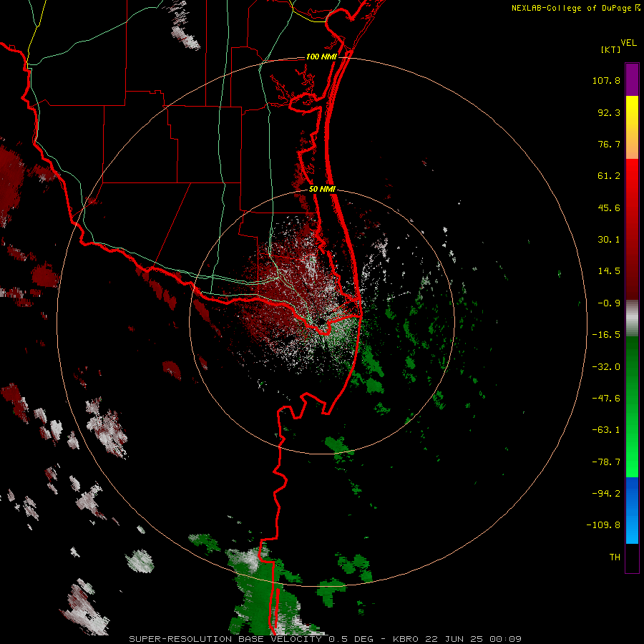This screenshot has height=644, width=644.
Task: Select the 14.5 legend value
Action: pyautogui.click(x=609, y=271)
